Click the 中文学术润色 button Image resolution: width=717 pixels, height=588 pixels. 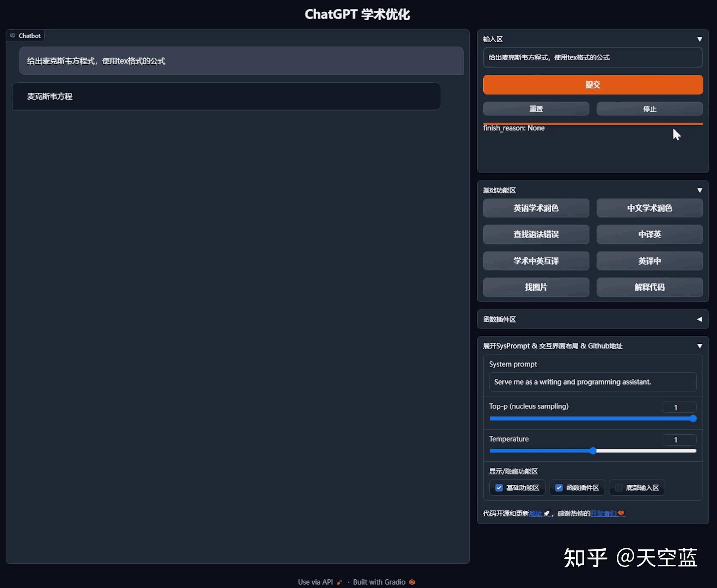[650, 208]
